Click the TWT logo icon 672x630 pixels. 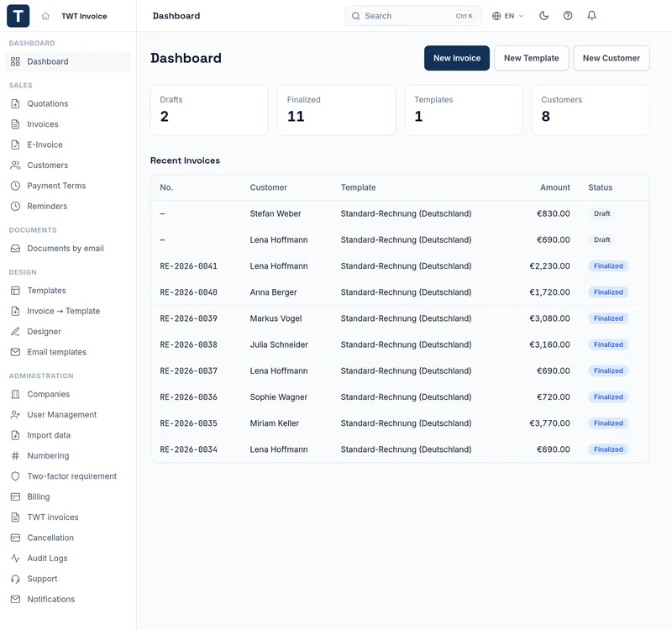coord(18,16)
